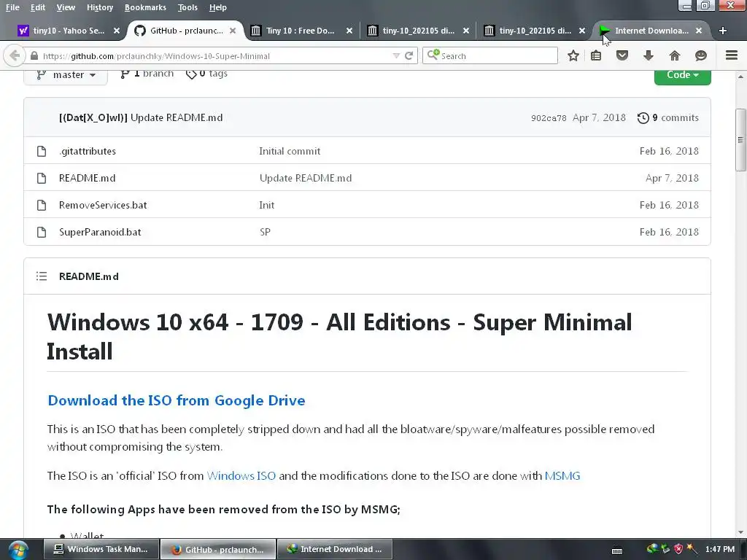Click Download the ISO from Google Drive

(x=177, y=400)
